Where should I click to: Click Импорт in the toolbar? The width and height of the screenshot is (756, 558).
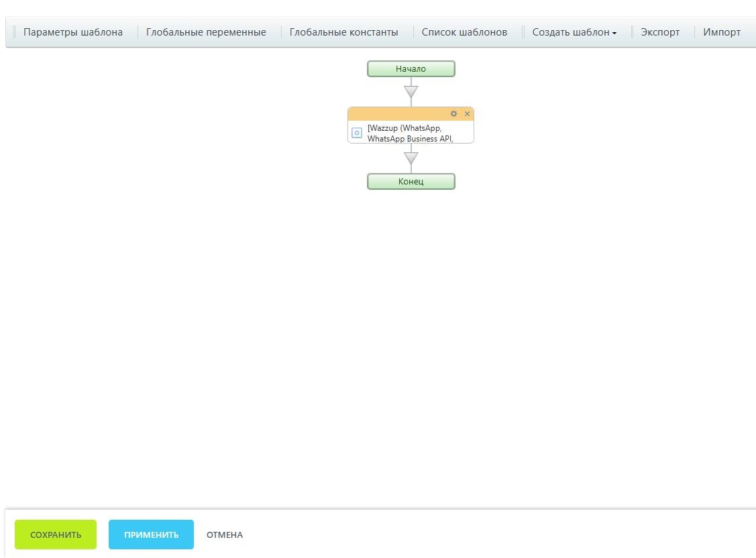click(722, 32)
